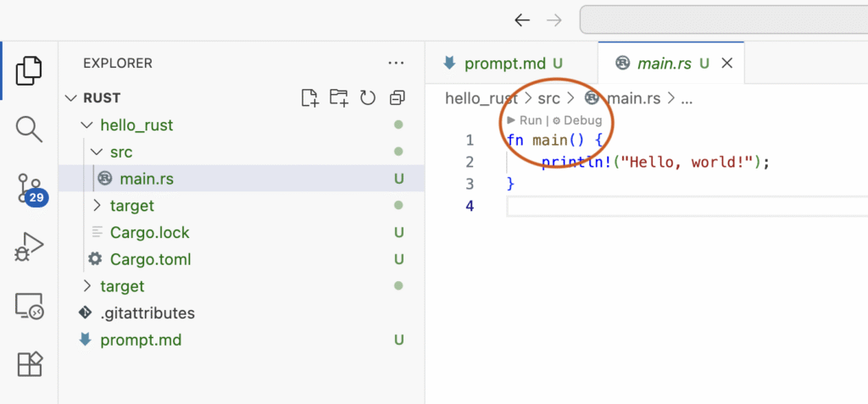Screen dimensions: 868x404
Task: Open the Search view icon
Action: point(29,129)
